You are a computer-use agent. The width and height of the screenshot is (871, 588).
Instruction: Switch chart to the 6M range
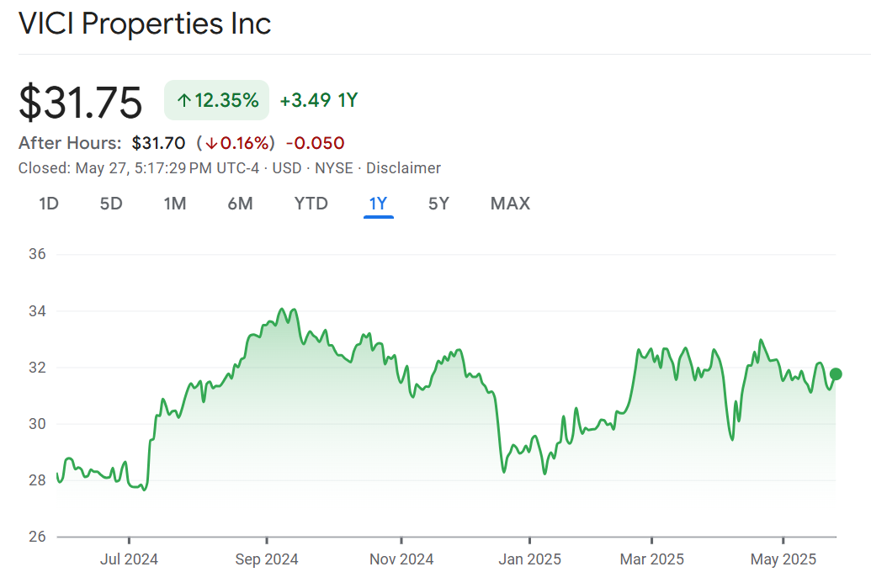[240, 204]
